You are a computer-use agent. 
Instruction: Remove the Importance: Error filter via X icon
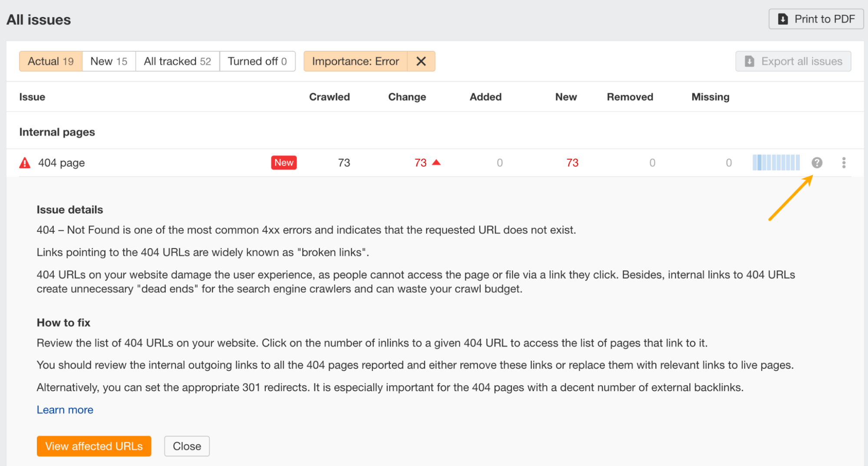[420, 61]
